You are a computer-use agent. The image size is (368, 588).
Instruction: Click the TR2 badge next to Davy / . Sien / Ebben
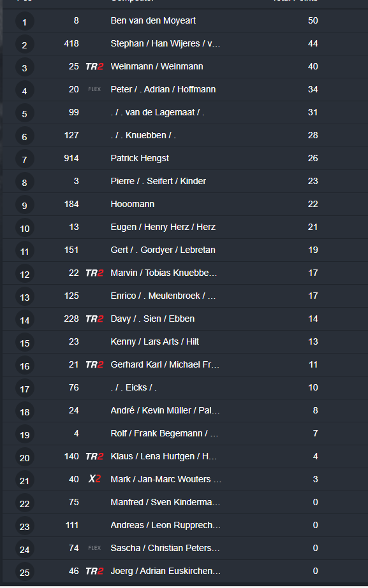[94, 319]
